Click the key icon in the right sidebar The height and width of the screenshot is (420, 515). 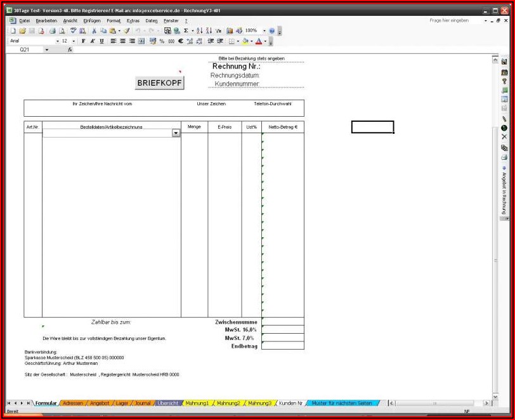tap(504, 81)
